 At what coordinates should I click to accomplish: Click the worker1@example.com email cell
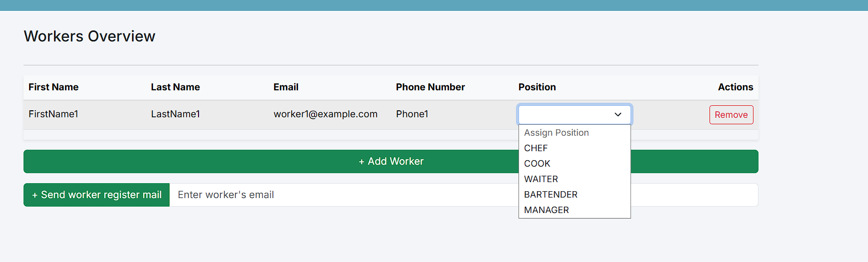(x=325, y=114)
